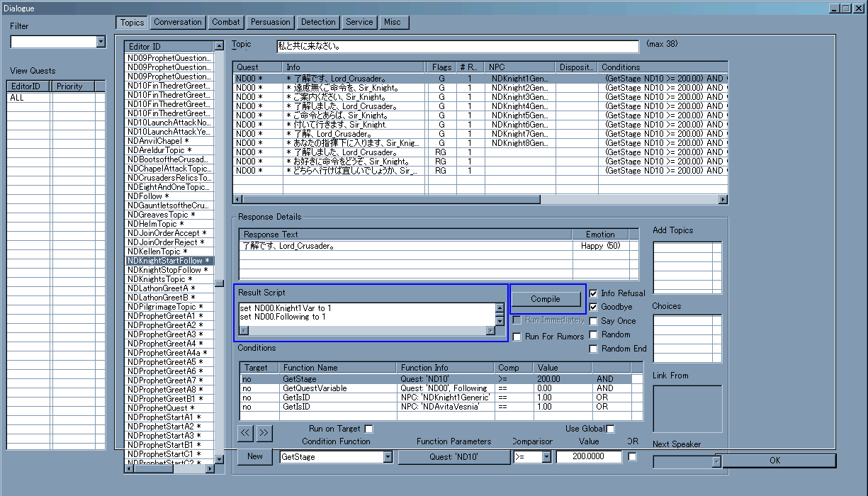Screen dimensions: 868x496
Task: Select the response text row 'Lord_Crusader'
Action: [x=439, y=246]
